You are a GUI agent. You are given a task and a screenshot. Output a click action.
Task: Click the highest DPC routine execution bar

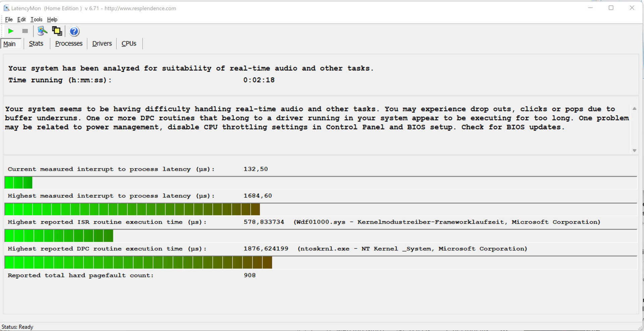[x=321, y=262]
